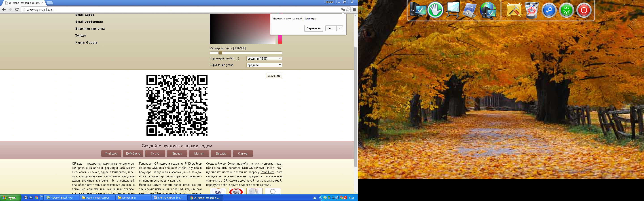Click the pink hue strip
This screenshot has width=644, height=201.
pyautogui.click(x=280, y=40)
